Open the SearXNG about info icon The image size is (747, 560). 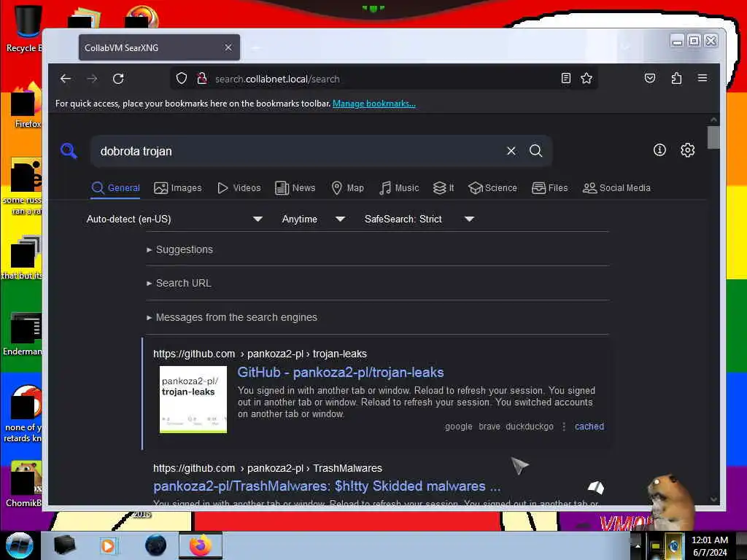(659, 150)
